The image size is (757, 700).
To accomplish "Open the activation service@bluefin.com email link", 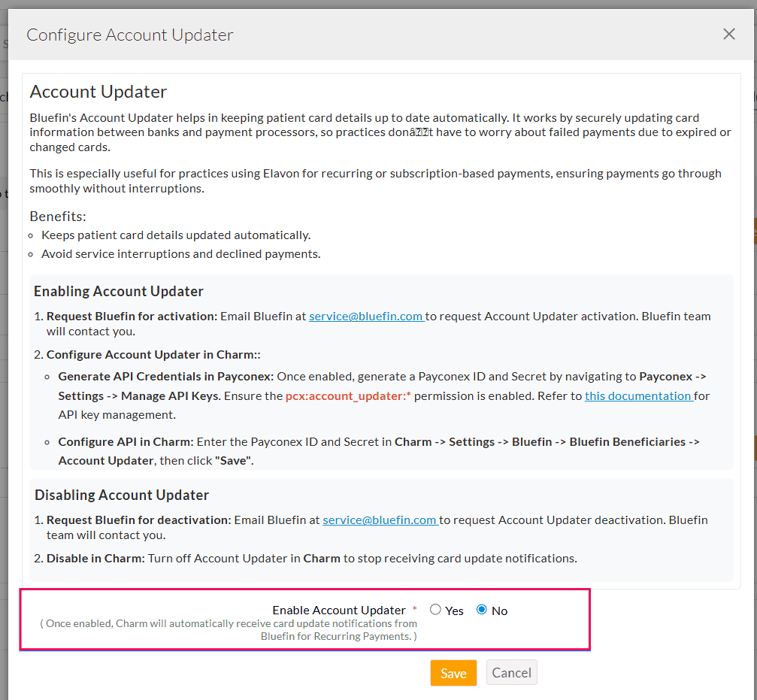I will click(366, 316).
